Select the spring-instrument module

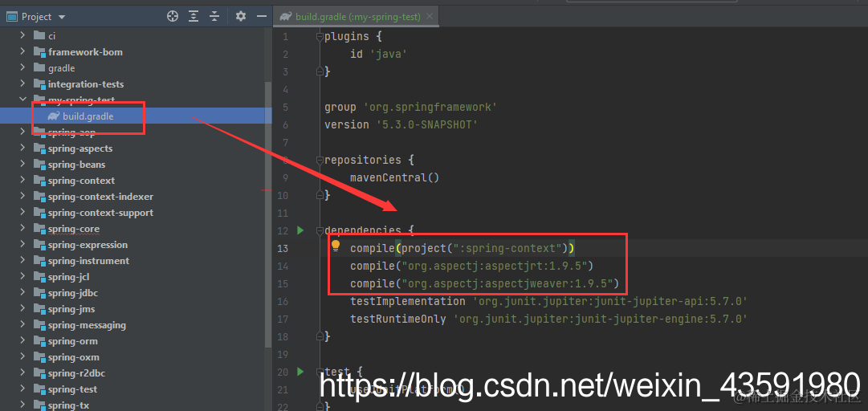88,261
